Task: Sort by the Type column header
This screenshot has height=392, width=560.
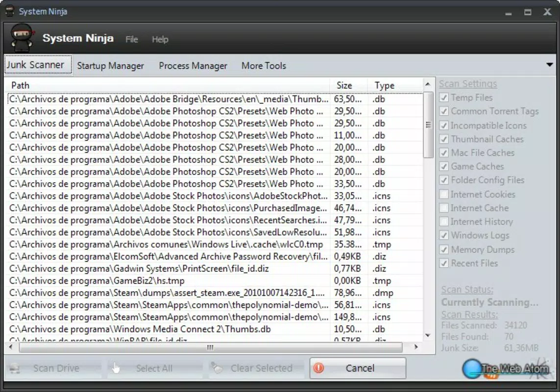Action: pyautogui.click(x=395, y=85)
